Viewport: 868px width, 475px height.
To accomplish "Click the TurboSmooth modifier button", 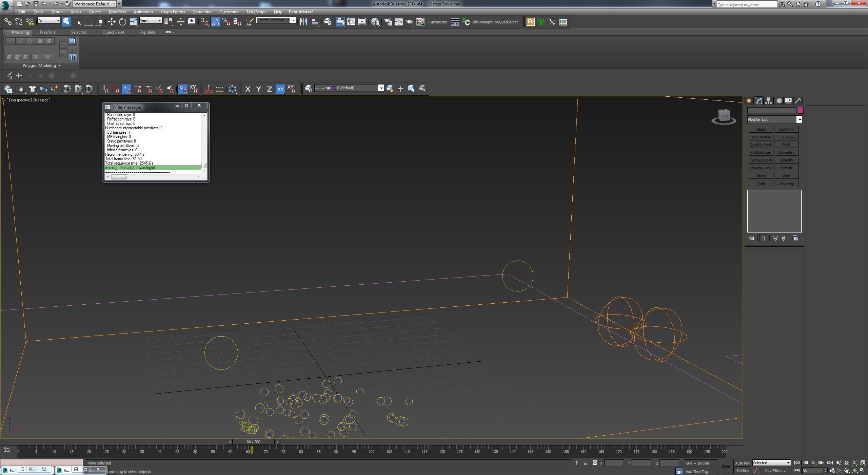I will click(761, 160).
